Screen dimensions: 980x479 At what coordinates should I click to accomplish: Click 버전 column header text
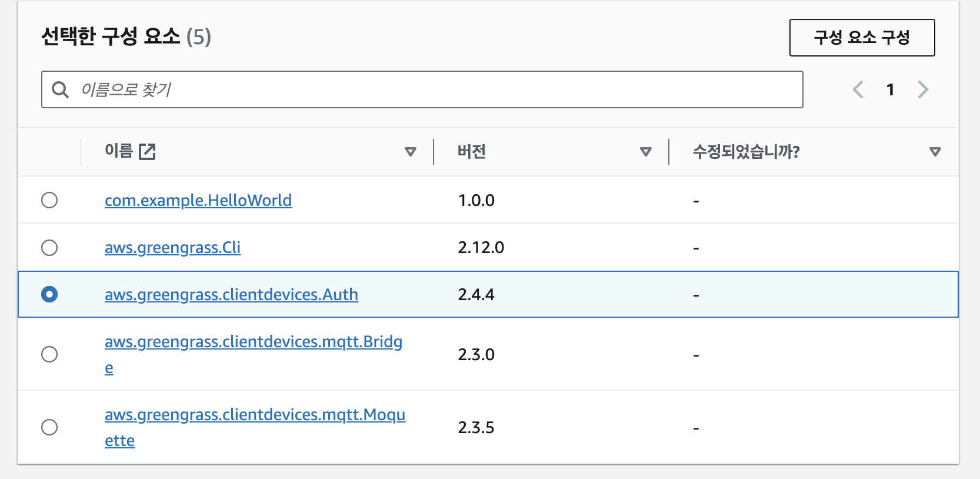(x=472, y=152)
